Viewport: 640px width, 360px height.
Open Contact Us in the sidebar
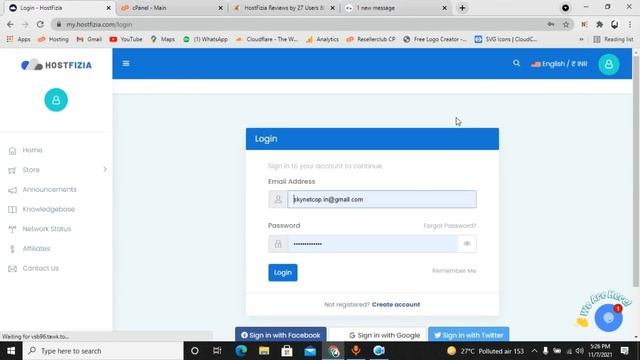(x=41, y=268)
